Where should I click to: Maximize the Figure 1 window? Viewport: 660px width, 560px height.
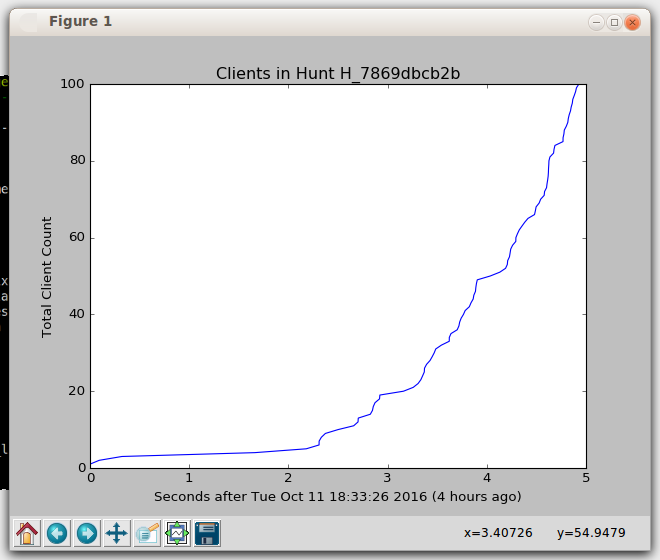pos(614,22)
